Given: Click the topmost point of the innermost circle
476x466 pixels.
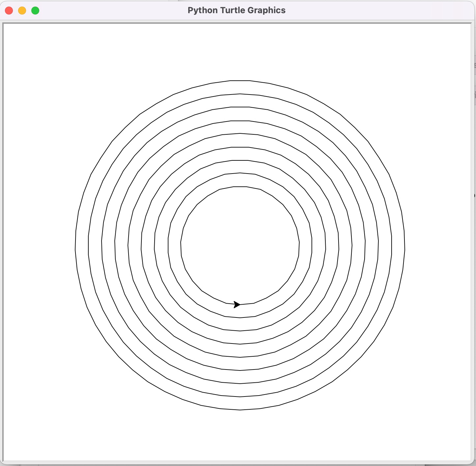Looking at the screenshot, I should coord(240,186).
